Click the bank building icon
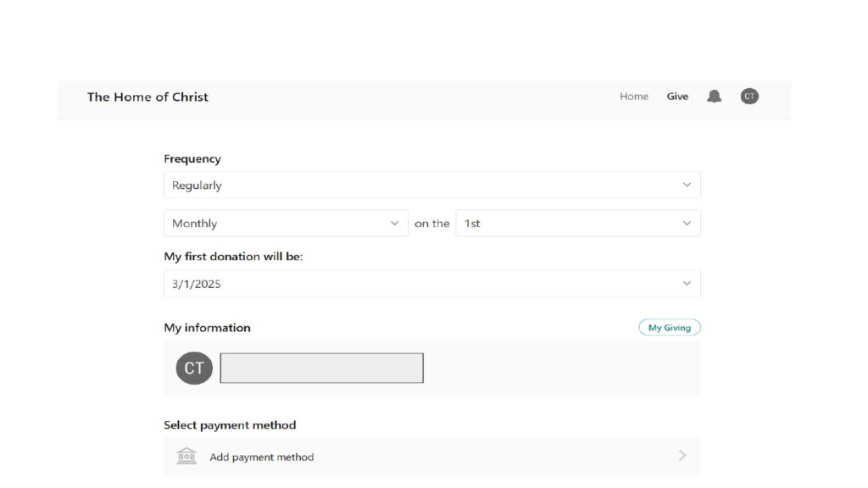 click(186, 456)
